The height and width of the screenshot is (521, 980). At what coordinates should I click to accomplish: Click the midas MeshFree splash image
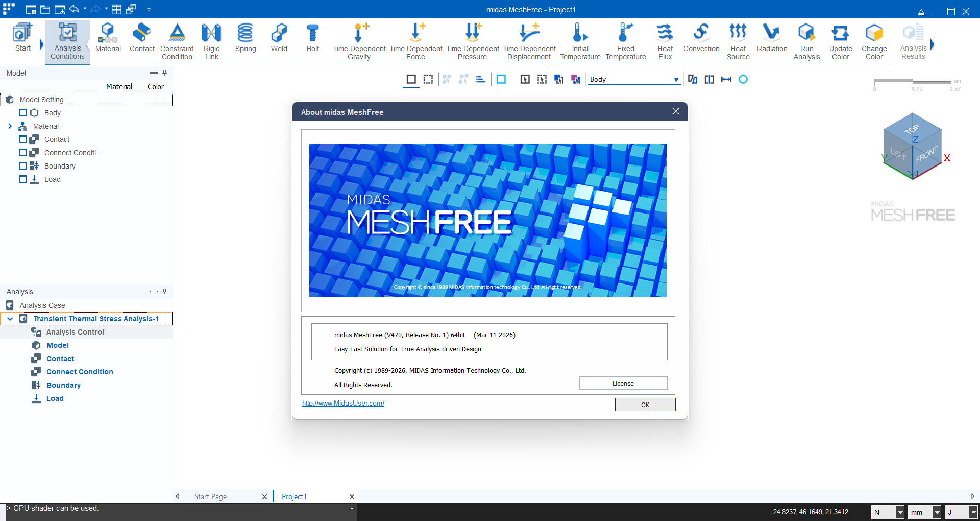[x=487, y=220]
